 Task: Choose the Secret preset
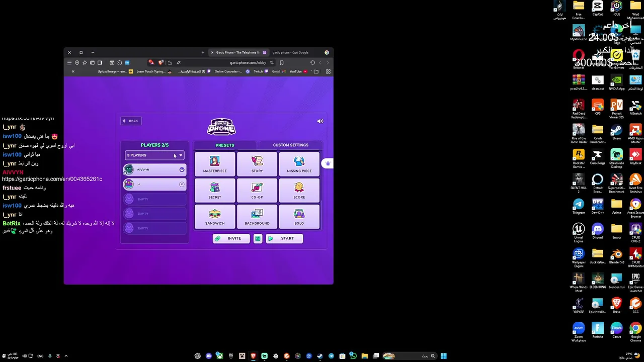click(x=215, y=190)
